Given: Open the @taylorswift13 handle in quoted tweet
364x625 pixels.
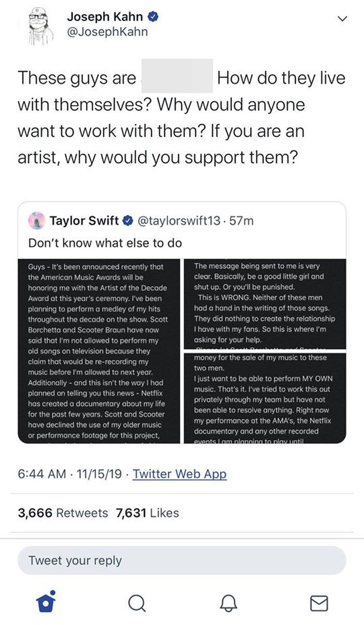Looking at the screenshot, I should coord(178,220).
